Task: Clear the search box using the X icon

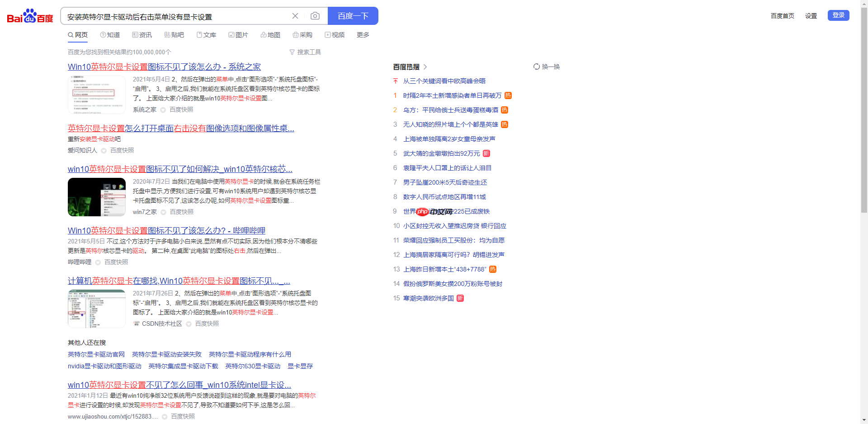Action: pos(295,15)
